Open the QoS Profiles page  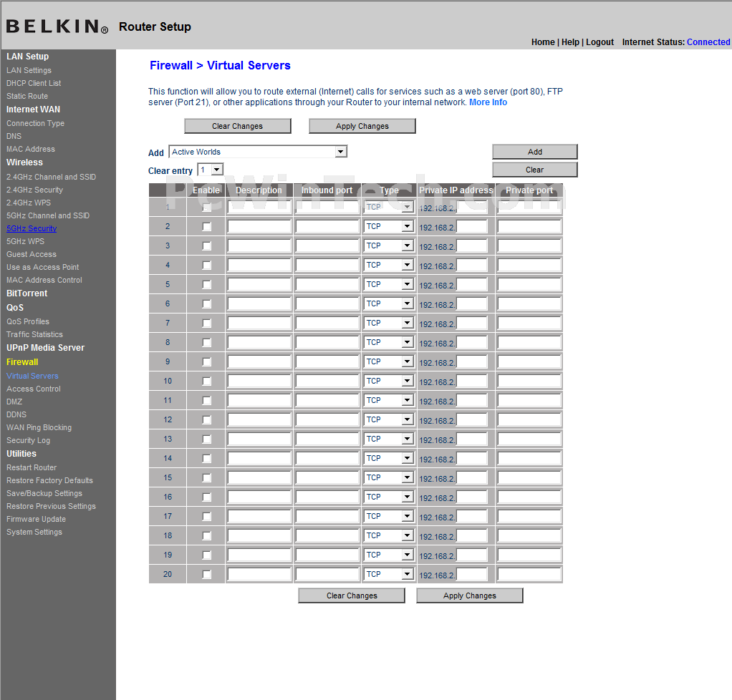27,321
